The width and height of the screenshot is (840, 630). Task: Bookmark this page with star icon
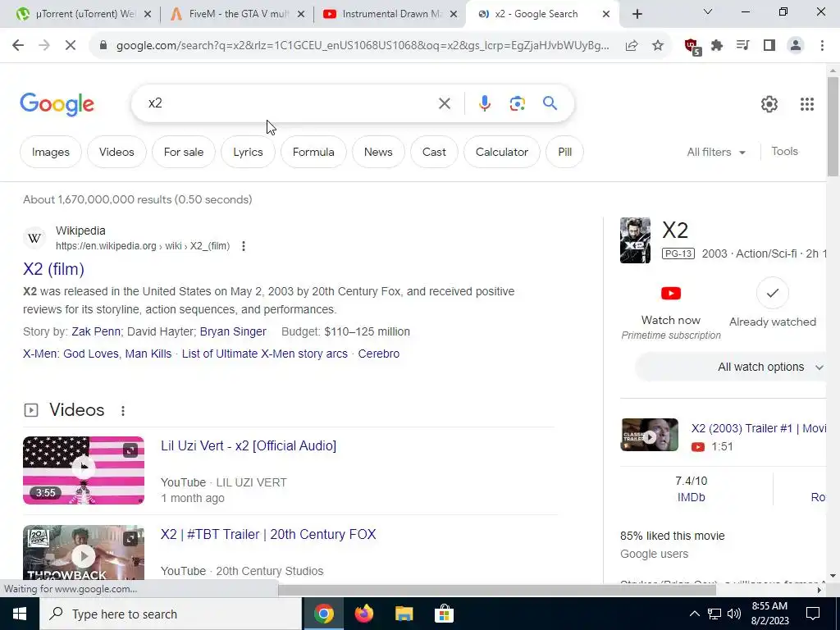click(x=658, y=46)
